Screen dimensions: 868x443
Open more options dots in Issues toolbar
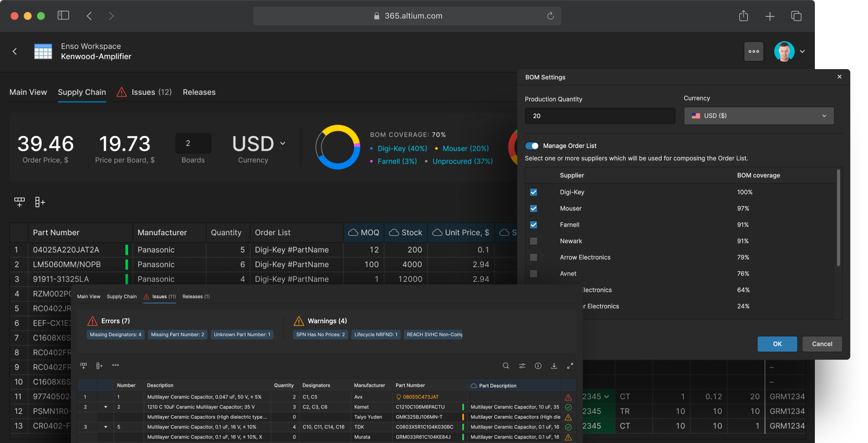(x=116, y=365)
